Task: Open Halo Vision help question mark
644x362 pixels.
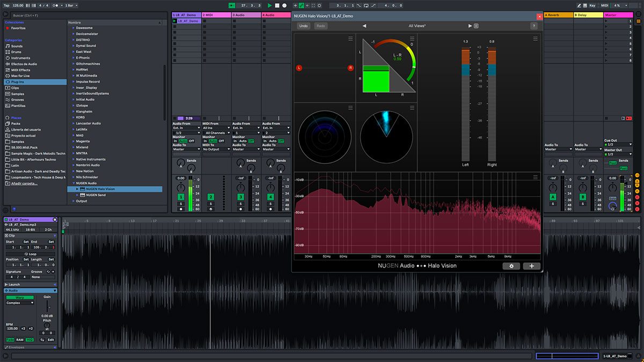Action: (533, 26)
